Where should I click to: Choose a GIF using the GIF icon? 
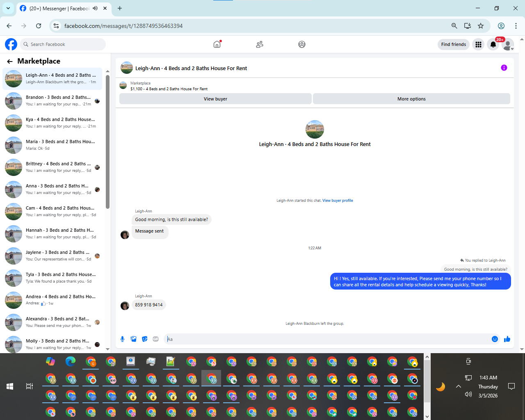click(x=156, y=339)
